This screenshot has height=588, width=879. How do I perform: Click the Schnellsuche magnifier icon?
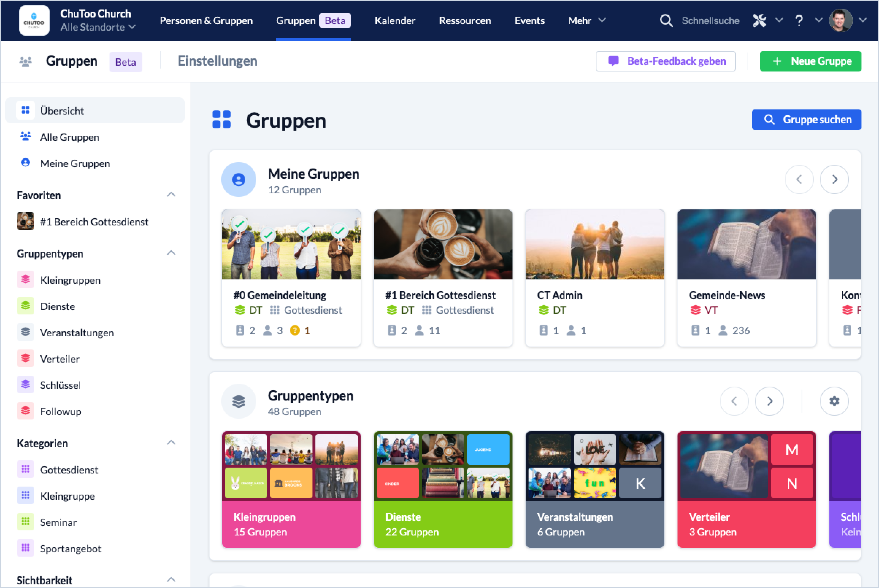tap(666, 21)
